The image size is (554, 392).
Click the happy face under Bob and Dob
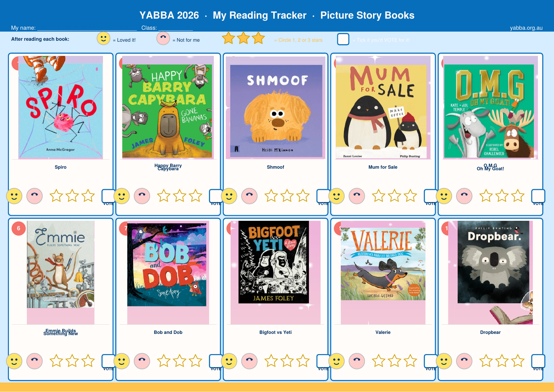tap(122, 361)
